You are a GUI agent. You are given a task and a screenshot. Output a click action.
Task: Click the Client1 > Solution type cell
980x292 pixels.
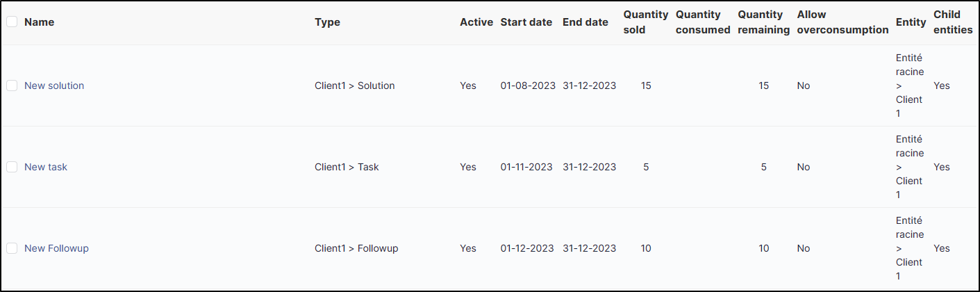354,86
